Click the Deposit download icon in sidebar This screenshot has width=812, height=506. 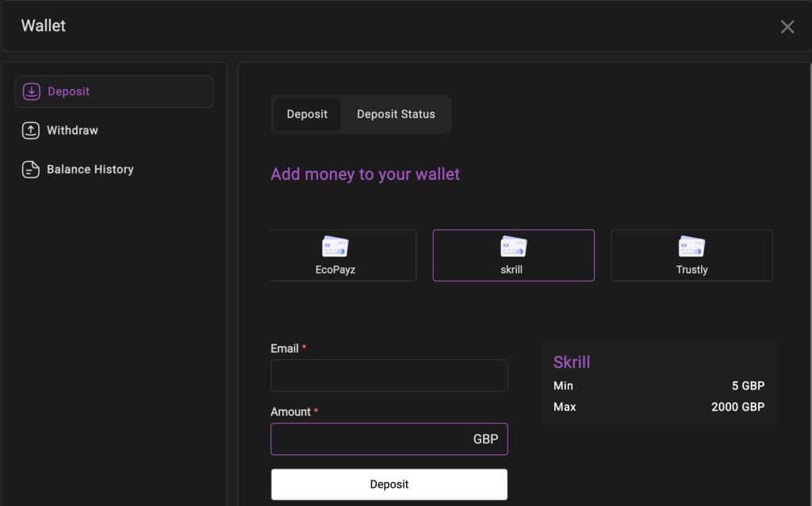click(x=31, y=92)
